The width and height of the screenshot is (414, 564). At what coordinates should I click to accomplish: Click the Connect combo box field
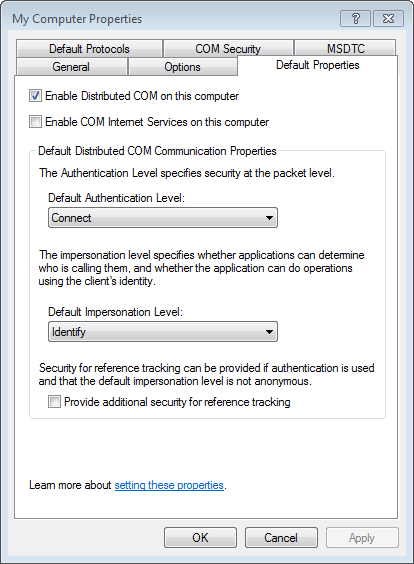(163, 218)
